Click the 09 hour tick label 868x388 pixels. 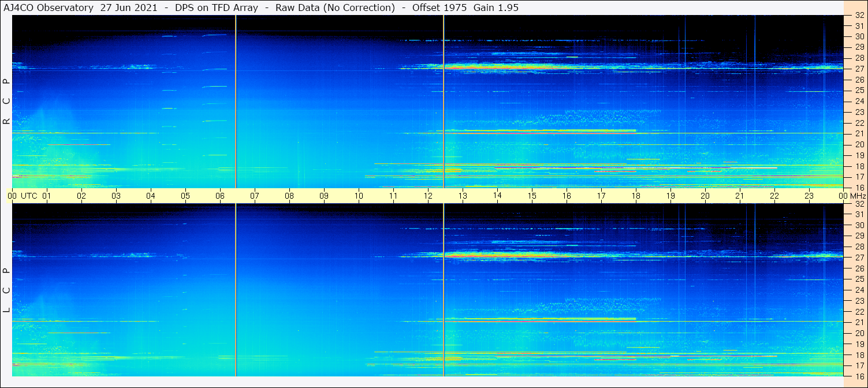tap(324, 196)
